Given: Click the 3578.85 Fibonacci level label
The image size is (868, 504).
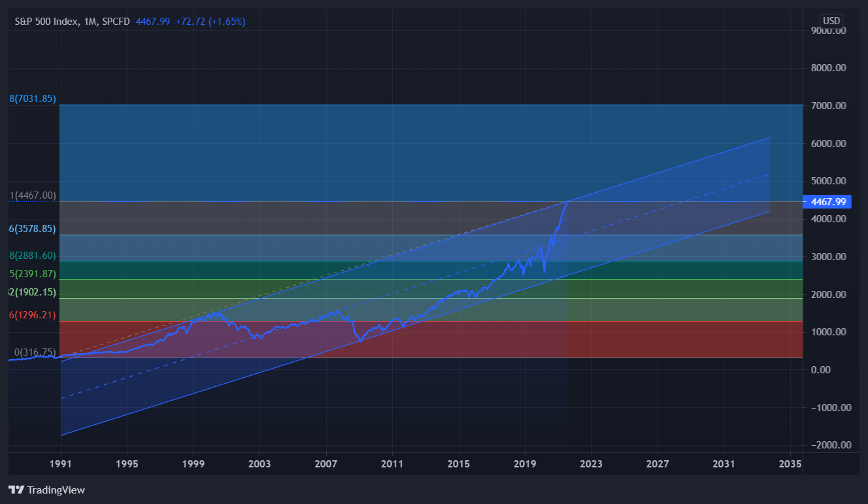Looking at the screenshot, I should (33, 229).
